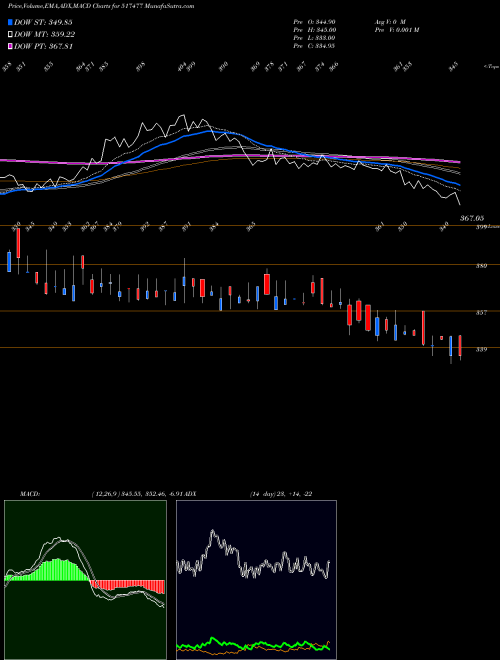Select the 'DOW ST: 349.85' legend text
This screenshot has height=660, width=500.
(x=43, y=23)
